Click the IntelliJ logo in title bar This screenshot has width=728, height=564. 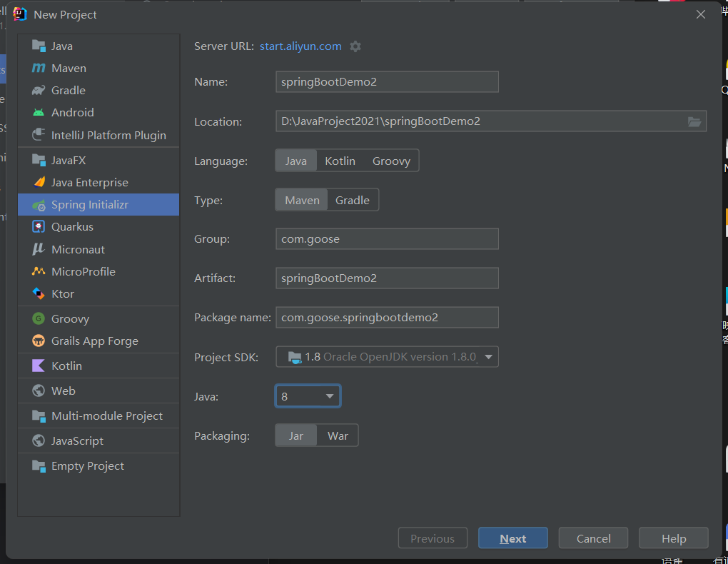20,14
